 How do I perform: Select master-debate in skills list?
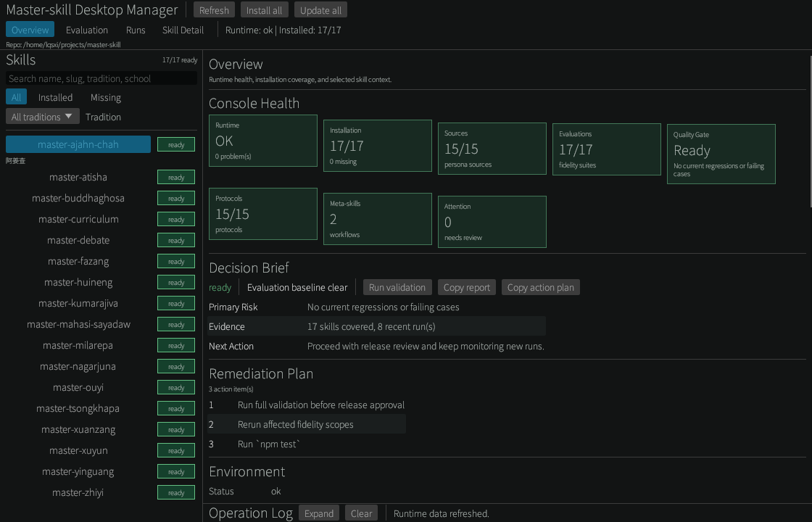click(x=78, y=240)
